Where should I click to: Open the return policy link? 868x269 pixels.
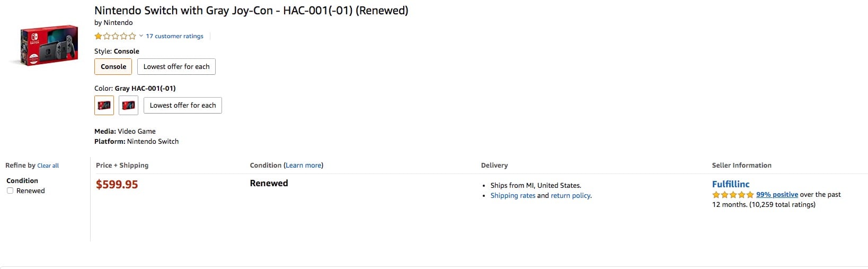pyautogui.click(x=570, y=196)
